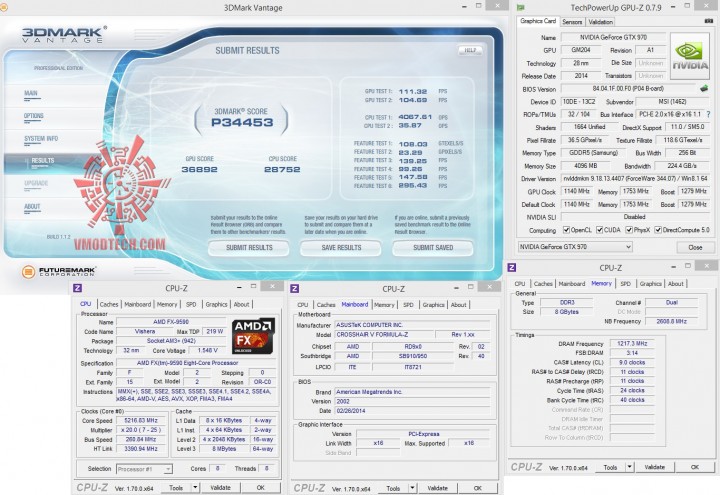Click the CPU-Z icon in the Memory CPU-Z title bar
The height and width of the screenshot is (495, 720).
click(512, 267)
